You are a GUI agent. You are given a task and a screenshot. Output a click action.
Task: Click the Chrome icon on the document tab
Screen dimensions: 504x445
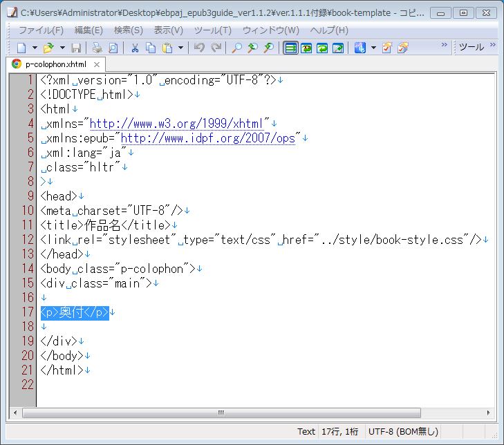tap(17, 64)
